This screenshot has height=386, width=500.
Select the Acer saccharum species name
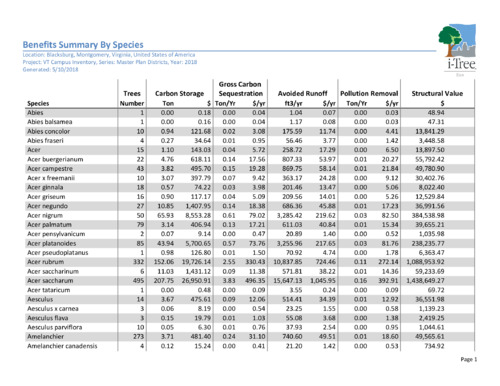pos(50,281)
